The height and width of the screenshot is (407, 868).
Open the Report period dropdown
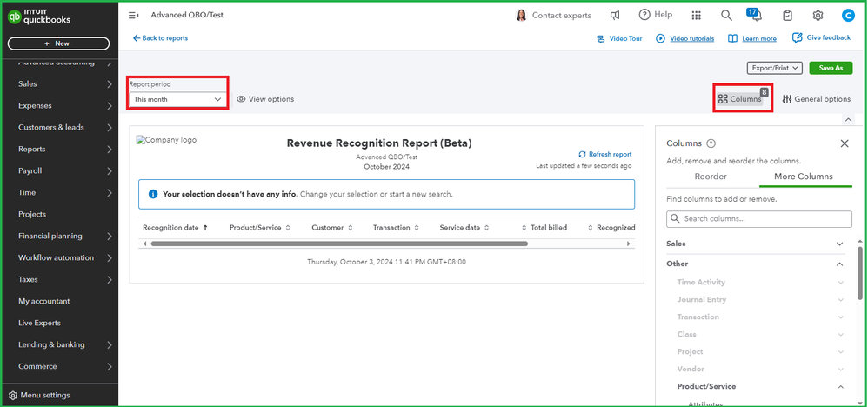(177, 99)
